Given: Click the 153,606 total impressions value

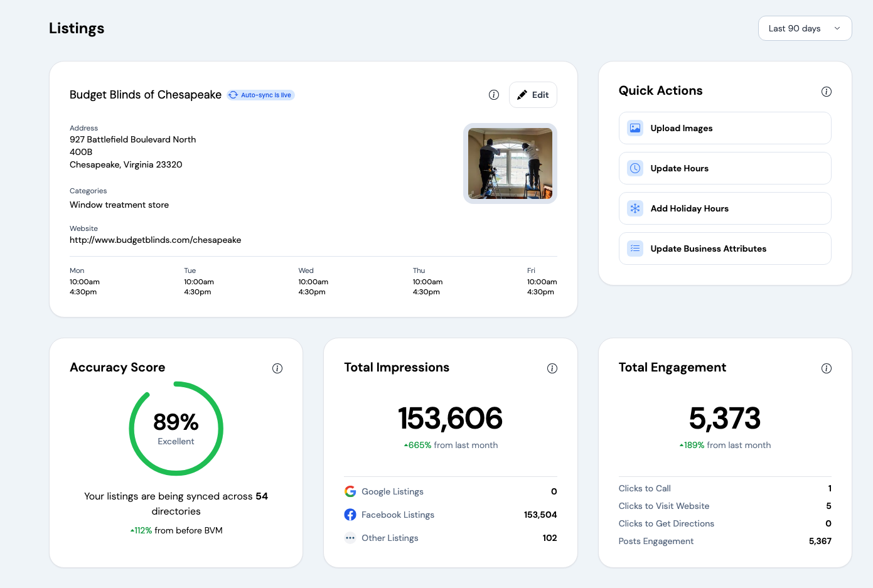Looking at the screenshot, I should pos(450,418).
